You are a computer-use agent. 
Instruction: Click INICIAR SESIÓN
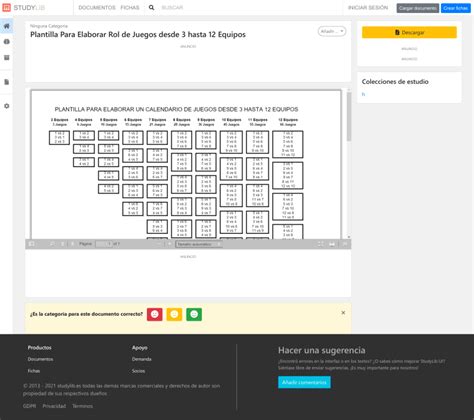(368, 8)
